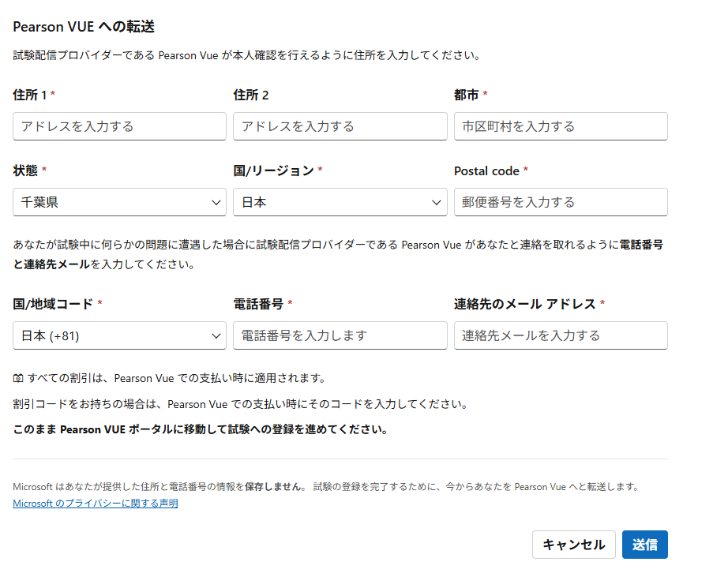713x588 pixels.
Task: Click the 住所 2 field label
Action: click(251, 95)
